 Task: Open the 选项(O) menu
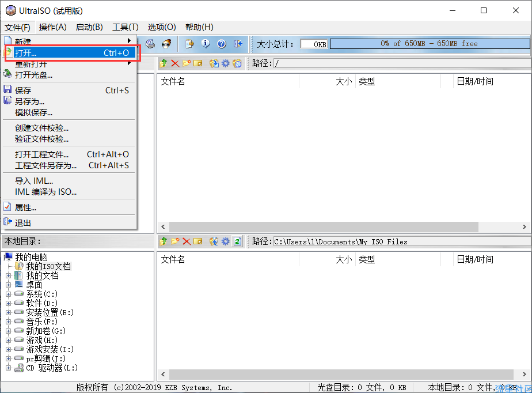[x=161, y=27]
